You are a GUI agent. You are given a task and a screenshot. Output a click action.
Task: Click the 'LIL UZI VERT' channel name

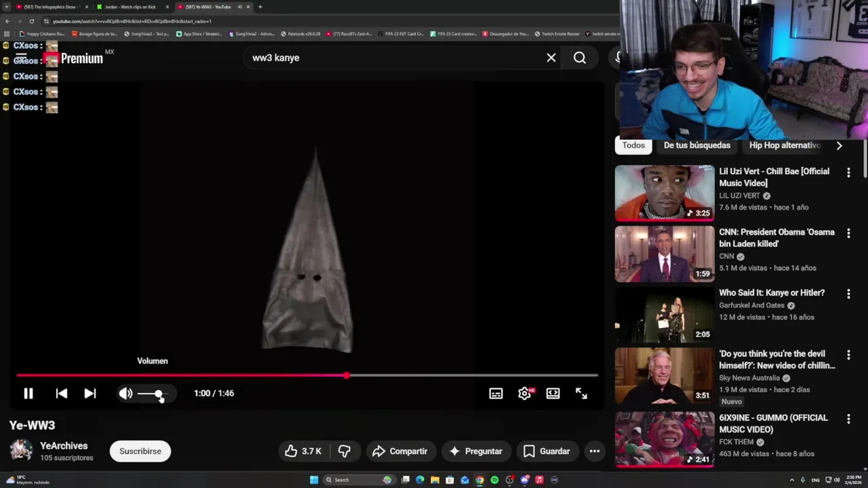point(739,195)
